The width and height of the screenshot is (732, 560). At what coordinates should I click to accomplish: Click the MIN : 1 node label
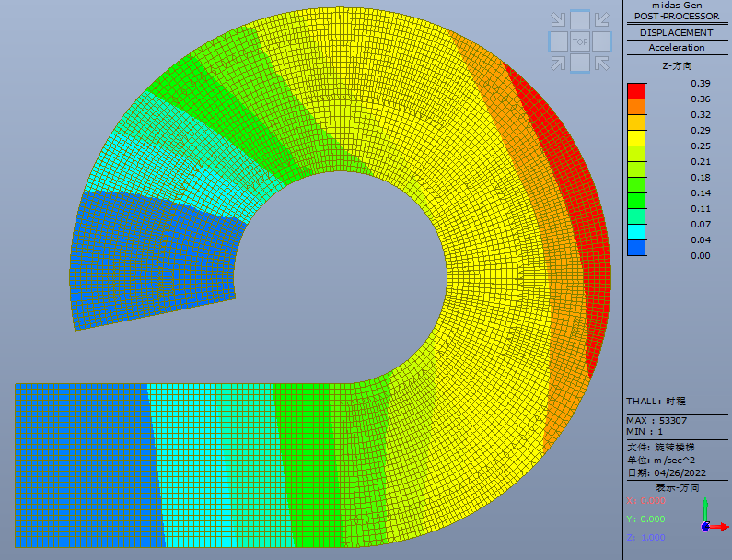pyautogui.click(x=645, y=432)
